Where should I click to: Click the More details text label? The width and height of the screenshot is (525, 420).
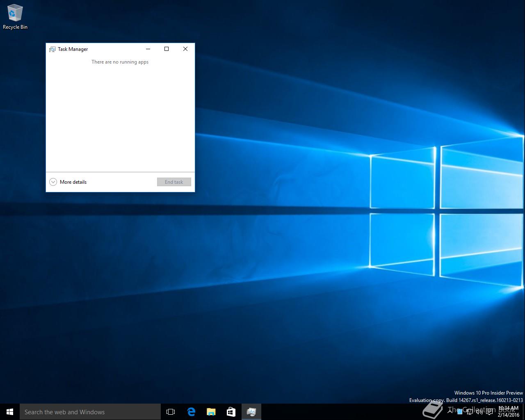[73, 182]
